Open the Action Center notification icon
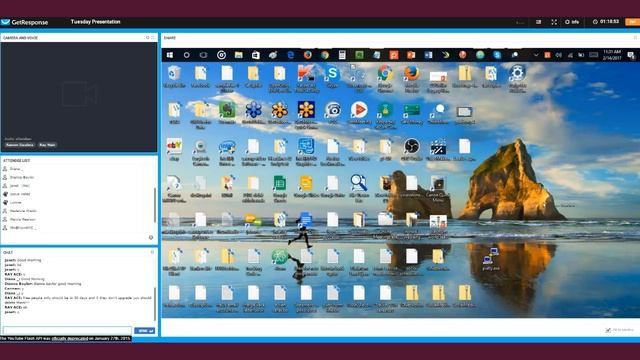The width and height of the screenshot is (640, 360). 631,55
